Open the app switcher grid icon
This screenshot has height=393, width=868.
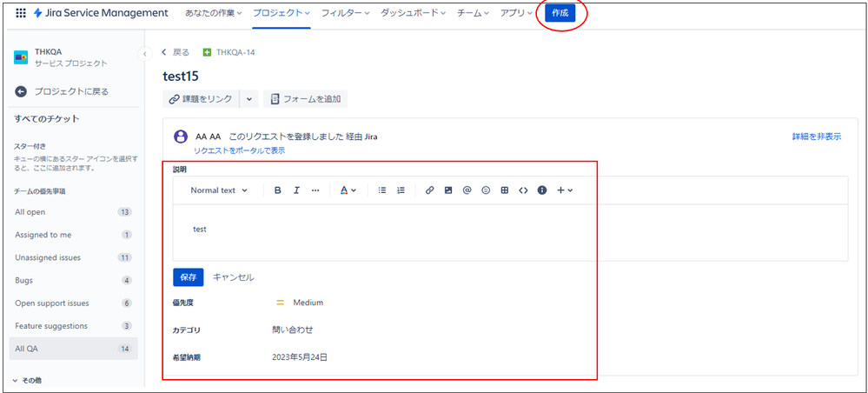(21, 13)
